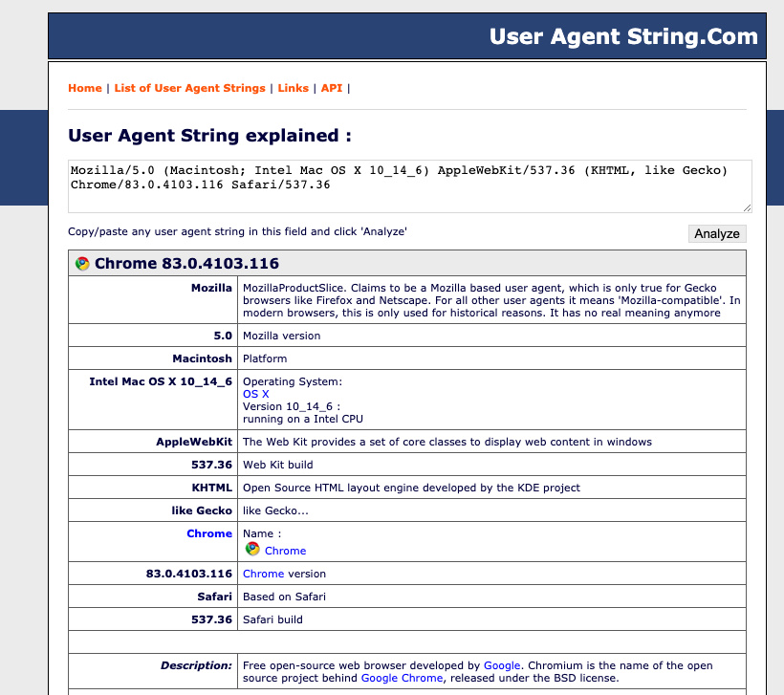Screen dimensions: 784x695
Task: Go to the Links page
Action: pos(293,88)
